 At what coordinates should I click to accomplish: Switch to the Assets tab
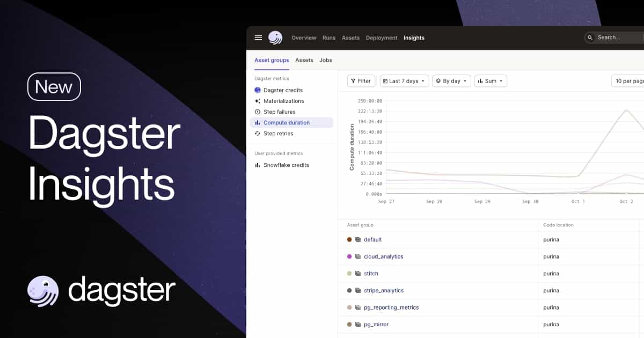(x=304, y=60)
